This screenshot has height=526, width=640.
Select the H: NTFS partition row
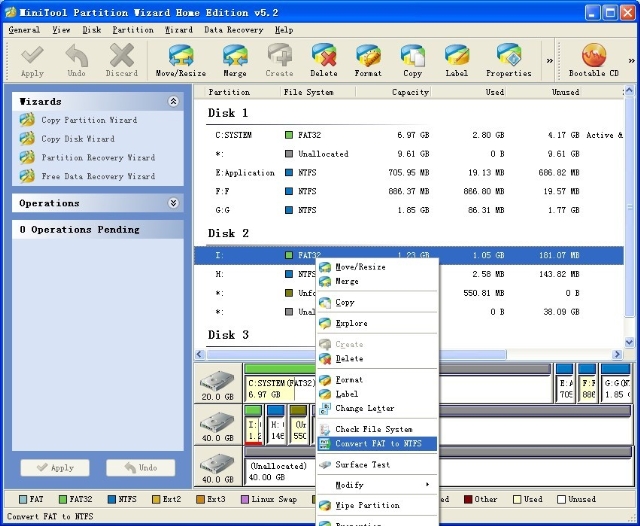tap(409, 274)
